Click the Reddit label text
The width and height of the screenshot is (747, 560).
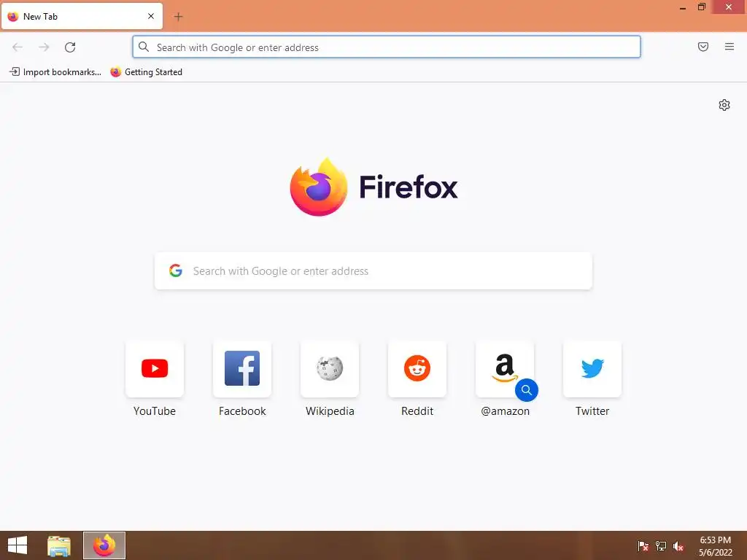(x=417, y=411)
